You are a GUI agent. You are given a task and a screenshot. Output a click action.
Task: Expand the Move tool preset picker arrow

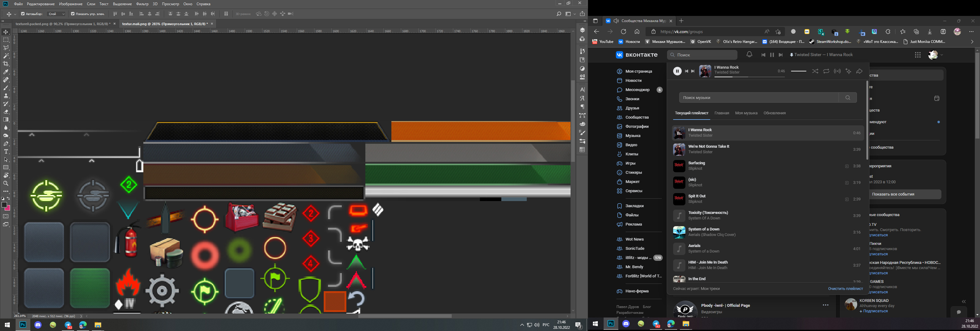coord(15,14)
